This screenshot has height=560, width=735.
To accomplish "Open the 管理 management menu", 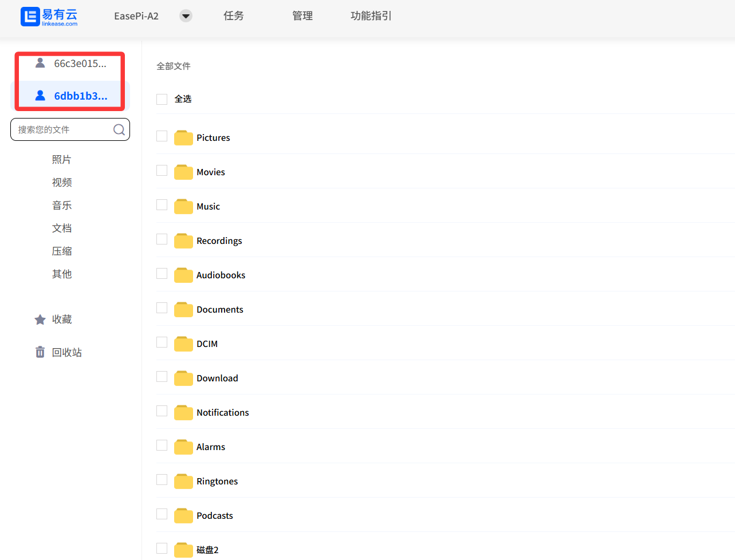I will point(302,16).
